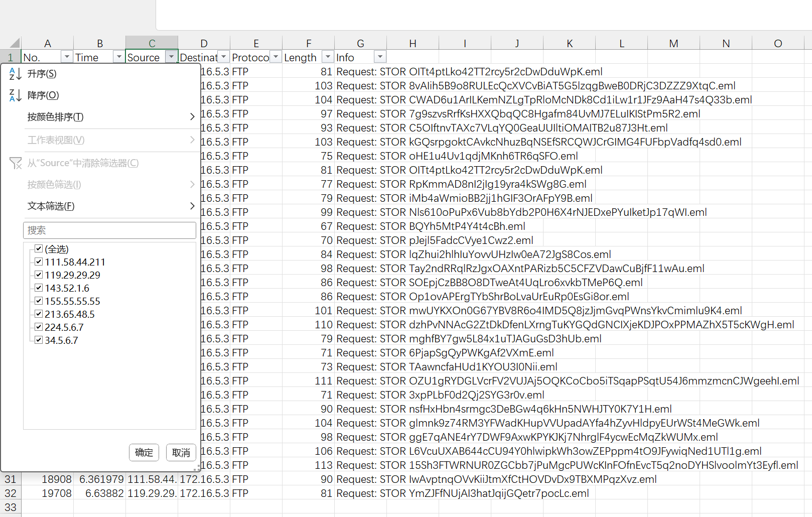This screenshot has width=812, height=517.
Task: Uncheck the 155.55.55.55 filter option
Action: [x=39, y=301]
